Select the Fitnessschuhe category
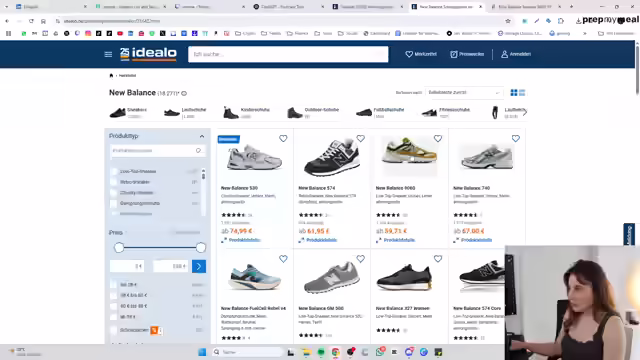640x360 pixels. (x=446, y=112)
